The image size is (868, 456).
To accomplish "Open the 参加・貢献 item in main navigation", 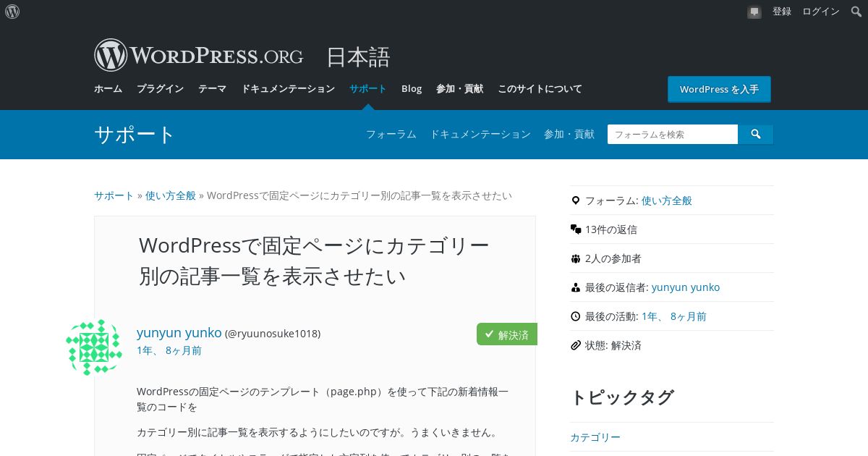I will 459,89.
